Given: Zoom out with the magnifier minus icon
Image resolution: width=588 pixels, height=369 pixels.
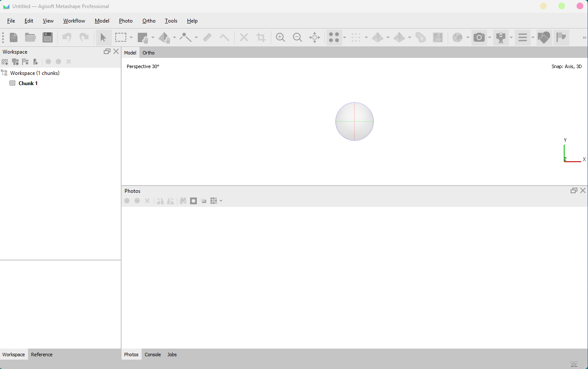Looking at the screenshot, I should point(298,37).
